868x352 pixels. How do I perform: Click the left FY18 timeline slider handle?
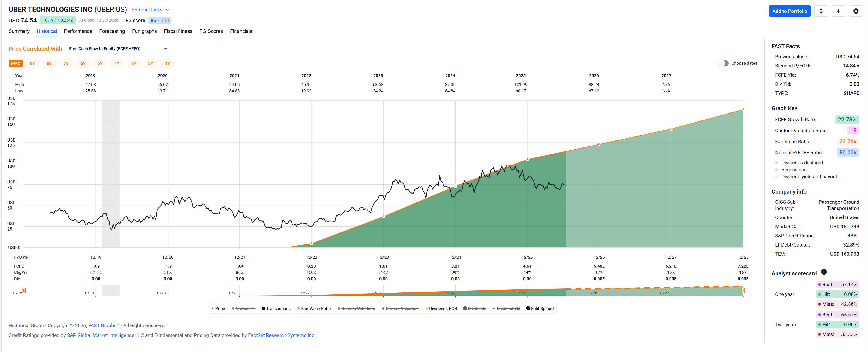tap(24, 290)
